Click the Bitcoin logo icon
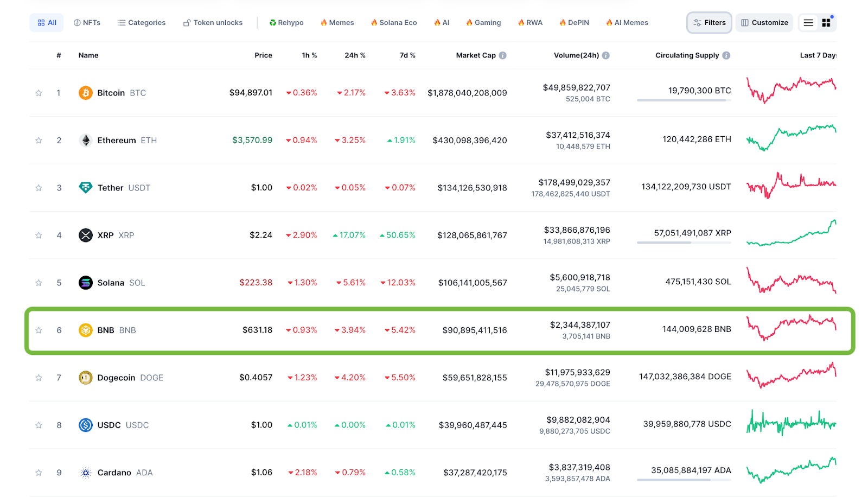This screenshot has height=497, width=868. point(86,93)
